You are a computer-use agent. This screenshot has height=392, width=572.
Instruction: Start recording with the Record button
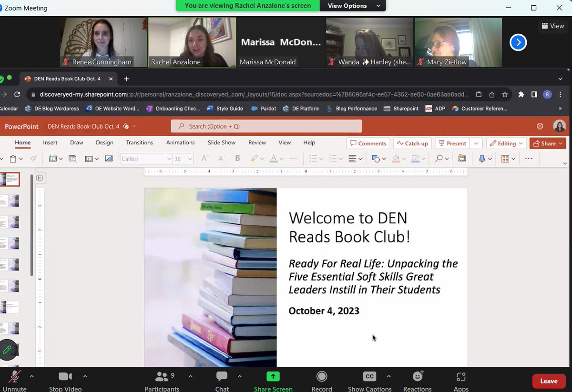point(322,381)
